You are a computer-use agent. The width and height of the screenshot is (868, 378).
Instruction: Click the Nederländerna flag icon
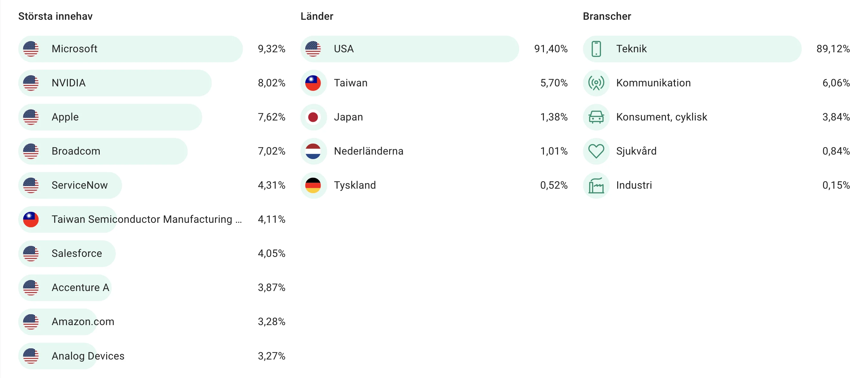[313, 151]
